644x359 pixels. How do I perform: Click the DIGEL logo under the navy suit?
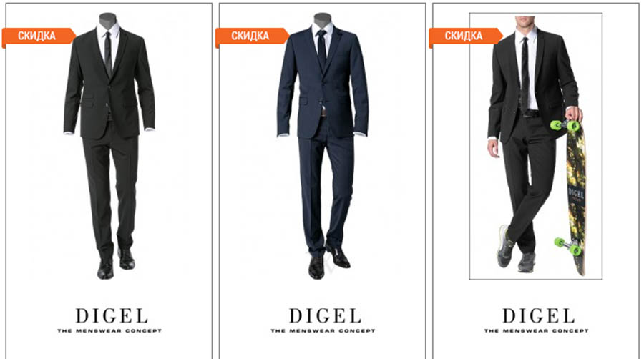pos(325,316)
